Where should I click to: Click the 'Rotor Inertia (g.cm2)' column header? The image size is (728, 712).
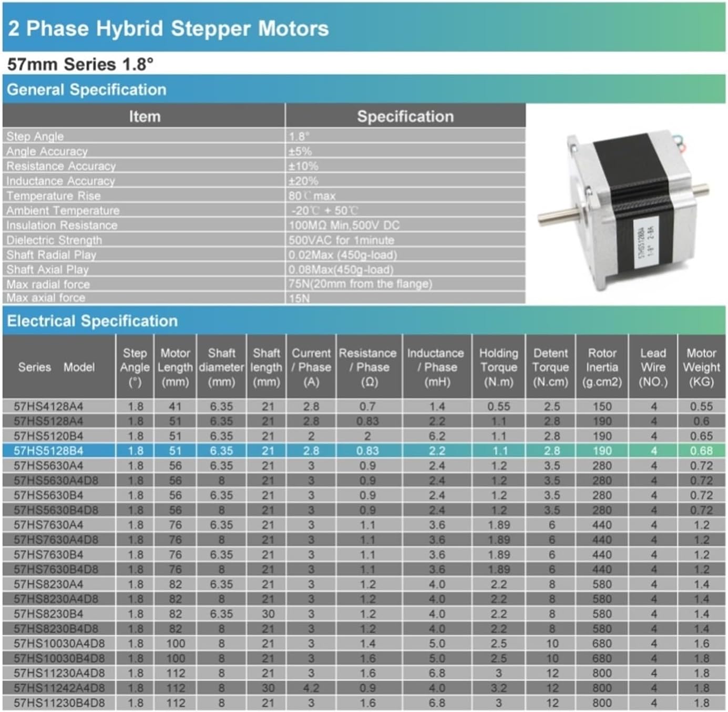coord(602,367)
